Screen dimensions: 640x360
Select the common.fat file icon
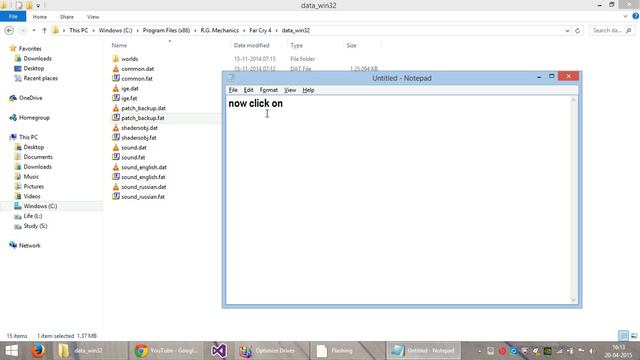click(116, 78)
